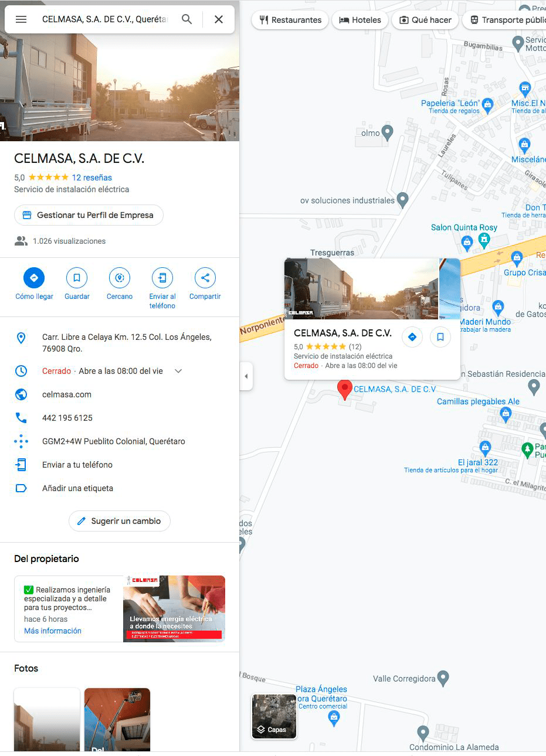Click the Condominio La Alameda pin

423,733
